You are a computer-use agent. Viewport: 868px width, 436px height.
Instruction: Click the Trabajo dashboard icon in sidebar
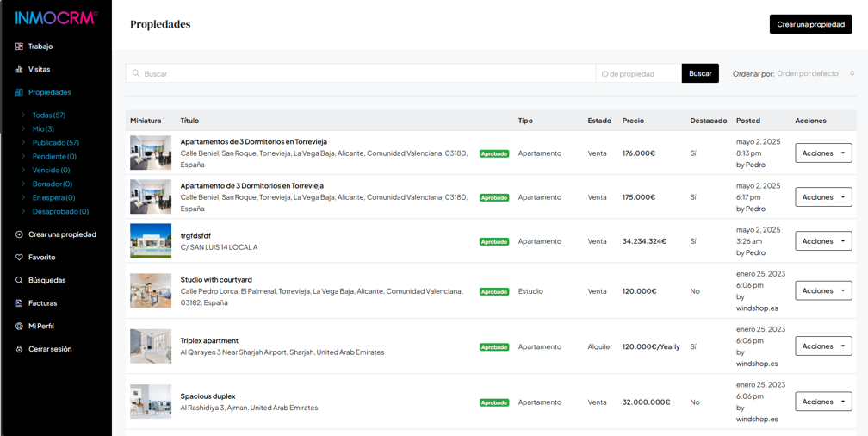click(x=19, y=47)
